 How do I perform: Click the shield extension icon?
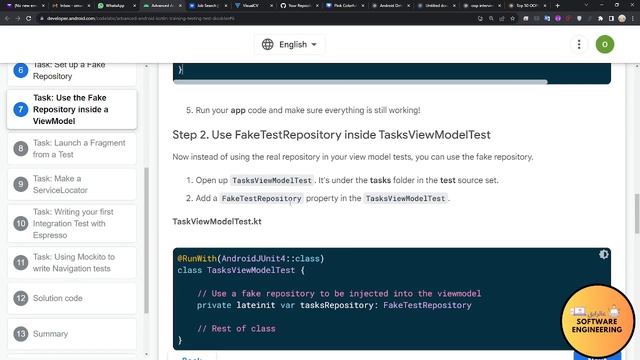point(579,18)
